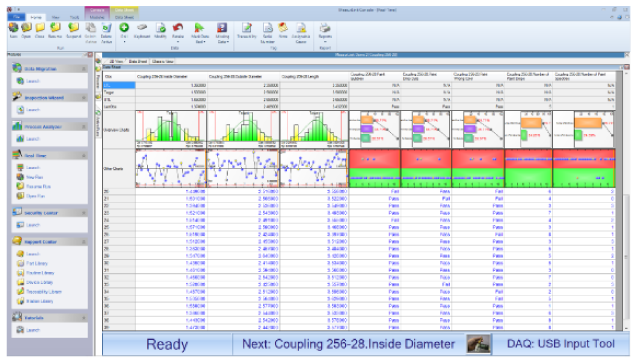Viewport: 638px width, 363px height.
Task: Open the Part Library link
Action: [x=37, y=263]
